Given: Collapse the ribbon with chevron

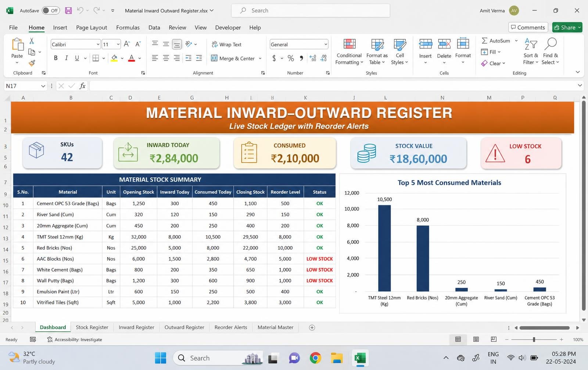Looking at the screenshot, I should coord(578,72).
